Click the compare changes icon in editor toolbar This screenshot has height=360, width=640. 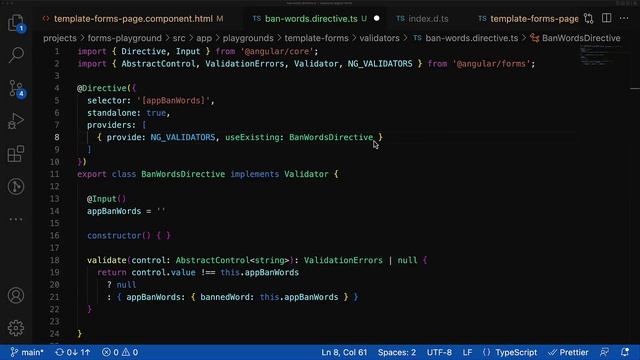(x=588, y=18)
